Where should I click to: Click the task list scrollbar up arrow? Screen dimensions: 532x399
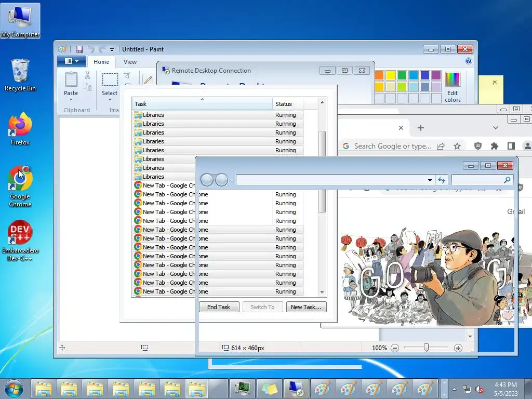[322, 102]
